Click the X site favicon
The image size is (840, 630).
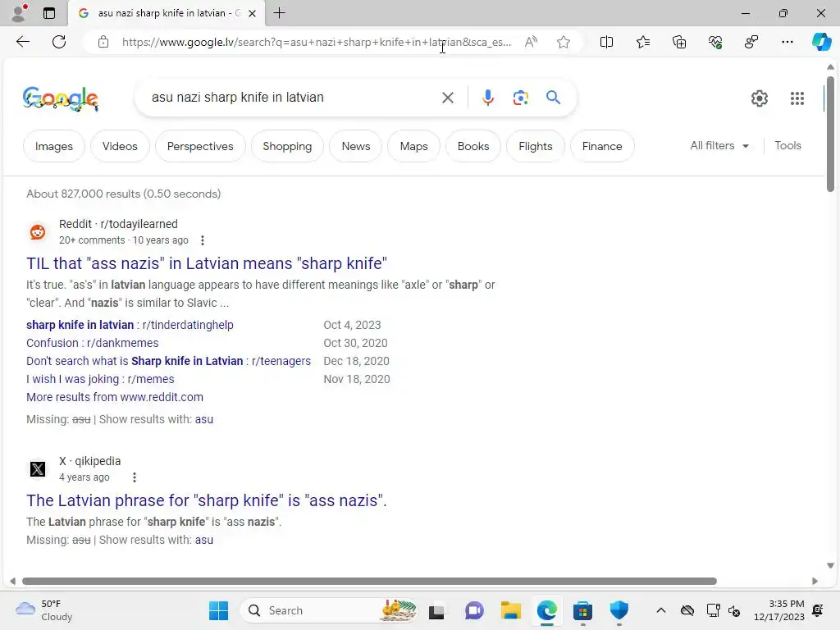pyautogui.click(x=38, y=469)
